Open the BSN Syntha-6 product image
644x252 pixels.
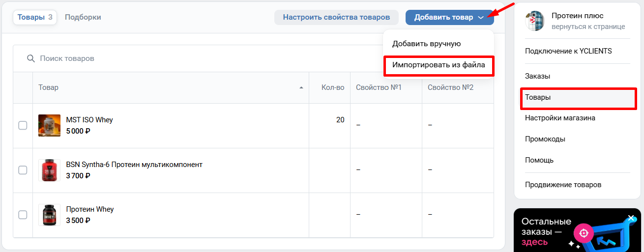49,170
